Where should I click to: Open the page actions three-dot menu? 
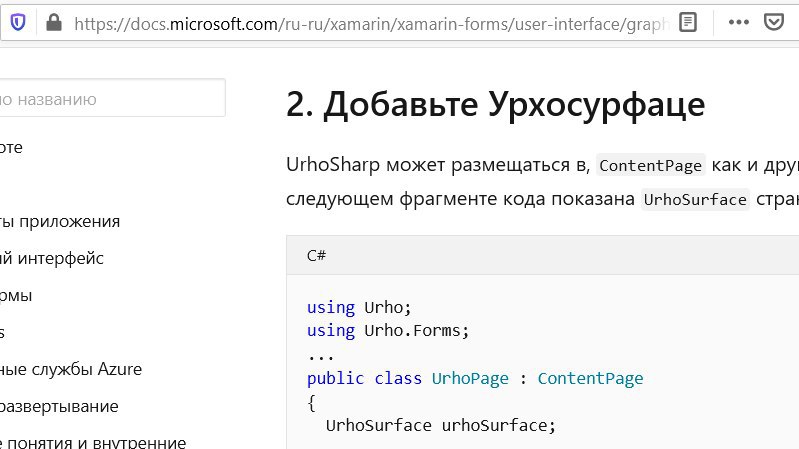coord(738,22)
